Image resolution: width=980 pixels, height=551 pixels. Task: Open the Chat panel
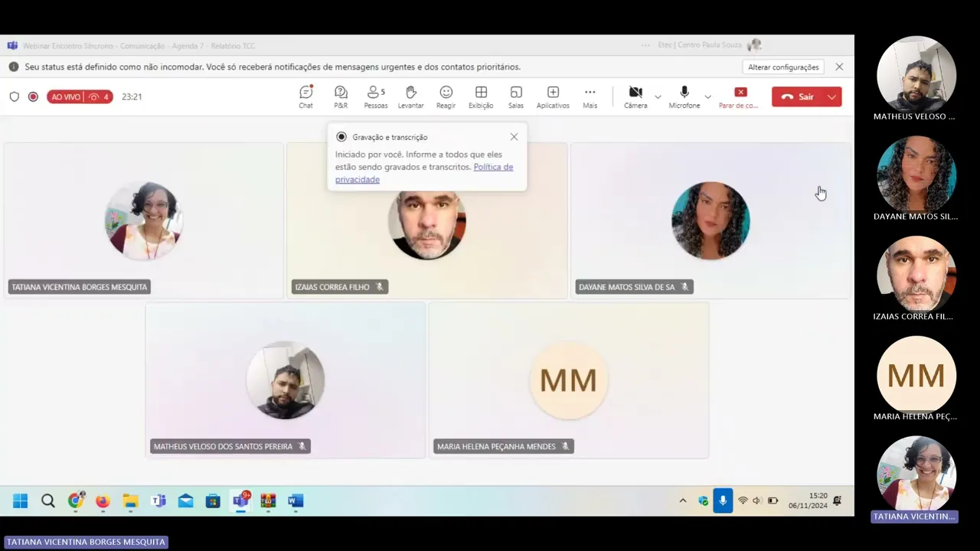pyautogui.click(x=305, y=96)
